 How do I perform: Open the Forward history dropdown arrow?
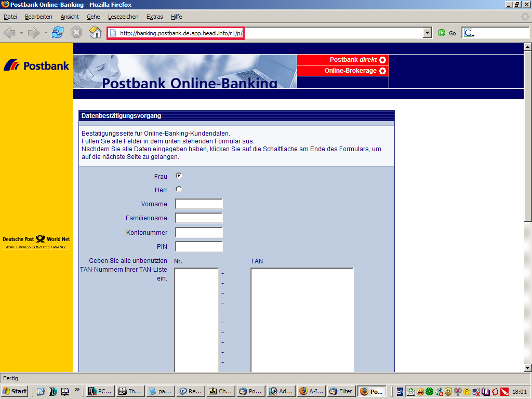pos(46,33)
